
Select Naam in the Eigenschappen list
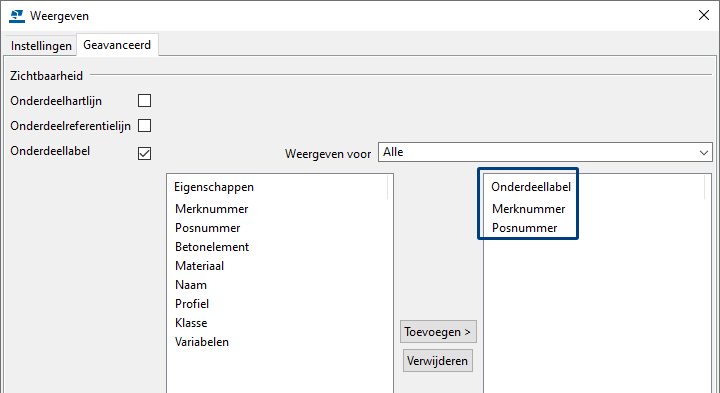tap(191, 285)
